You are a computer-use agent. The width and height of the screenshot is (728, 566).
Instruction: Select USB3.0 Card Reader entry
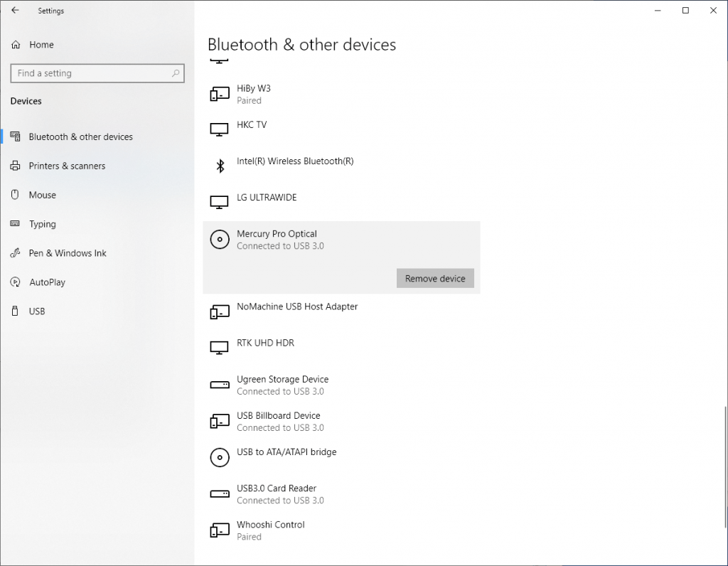[x=341, y=494]
